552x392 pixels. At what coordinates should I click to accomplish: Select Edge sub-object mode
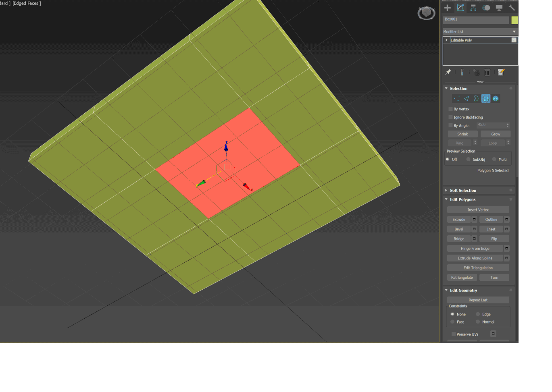pos(466,98)
